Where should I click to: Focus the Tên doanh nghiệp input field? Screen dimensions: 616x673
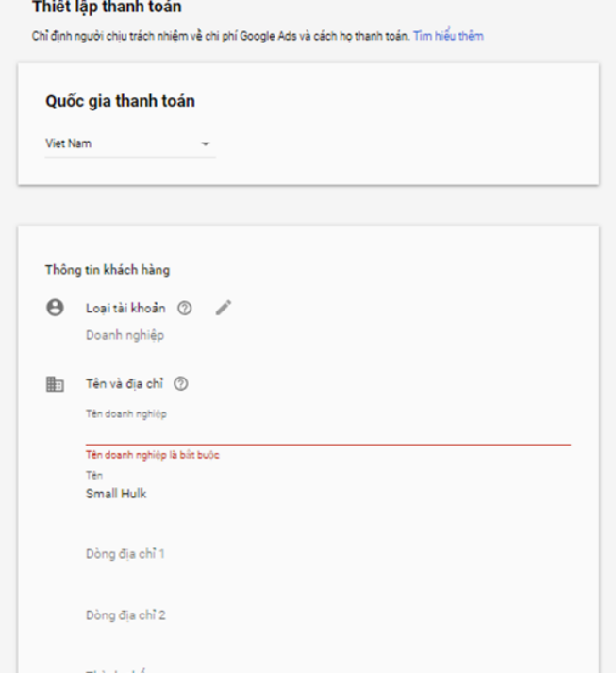pyautogui.click(x=328, y=432)
